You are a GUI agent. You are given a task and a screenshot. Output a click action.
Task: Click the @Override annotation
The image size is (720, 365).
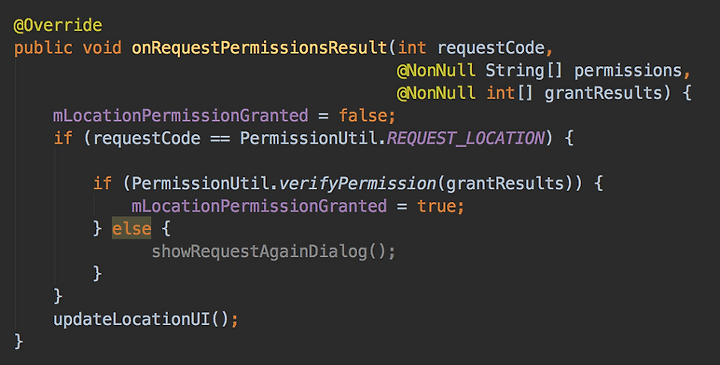(58, 25)
